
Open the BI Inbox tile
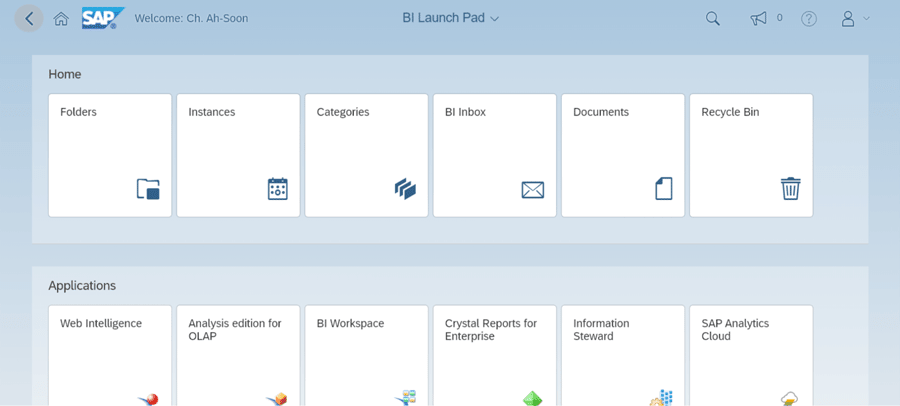pos(495,156)
